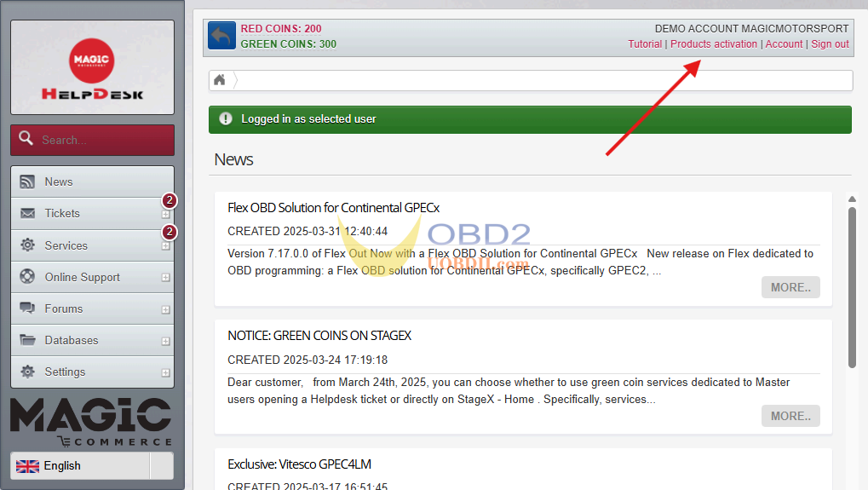Click the Forums speech bubbles icon
The width and height of the screenshot is (868, 490).
click(x=27, y=308)
